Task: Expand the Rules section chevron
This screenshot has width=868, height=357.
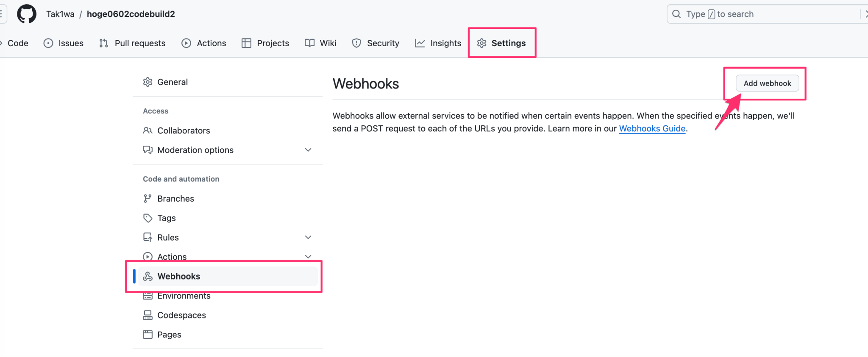Action: 308,237
